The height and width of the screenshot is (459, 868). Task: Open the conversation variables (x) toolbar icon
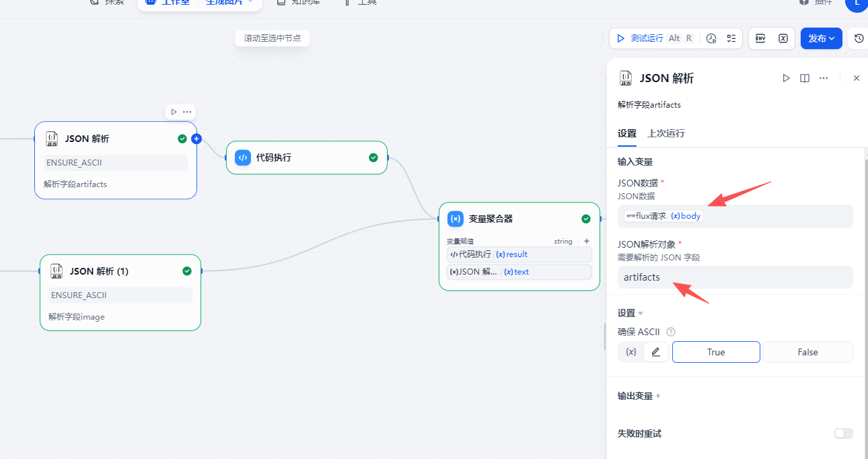coord(783,38)
